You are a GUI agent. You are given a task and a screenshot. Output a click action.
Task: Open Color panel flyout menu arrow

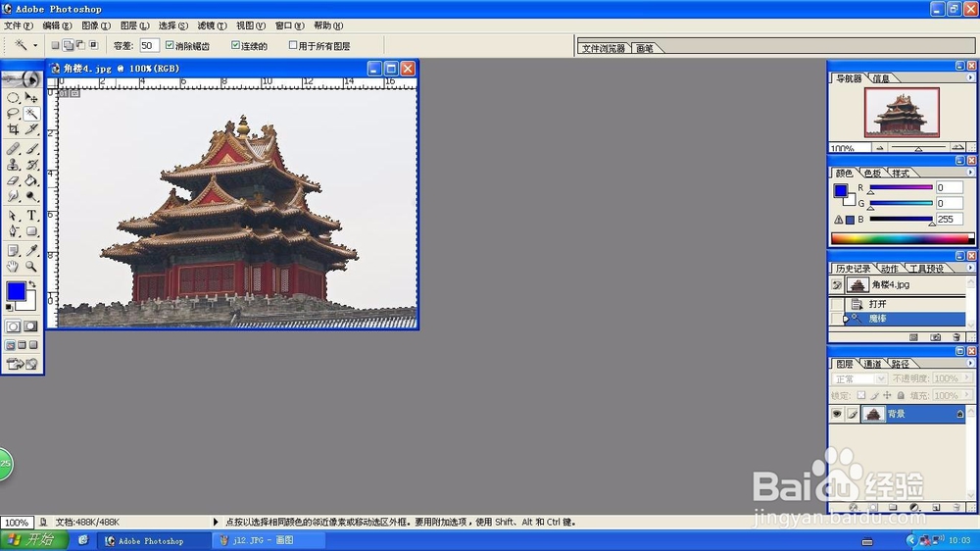(x=970, y=173)
